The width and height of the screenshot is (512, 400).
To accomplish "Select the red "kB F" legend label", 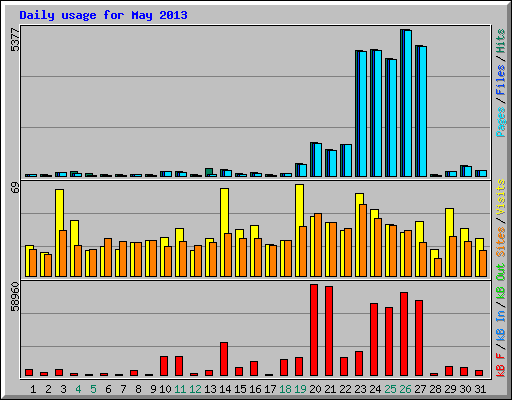I will (501, 365).
